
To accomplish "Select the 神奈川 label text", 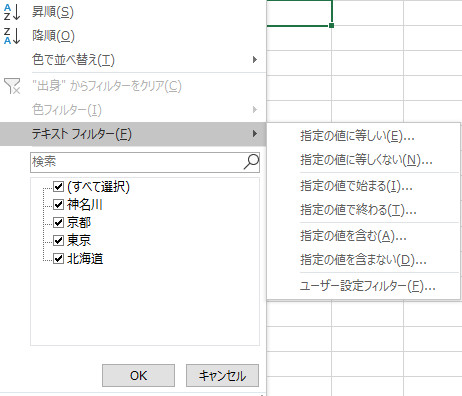I will 85,204.
